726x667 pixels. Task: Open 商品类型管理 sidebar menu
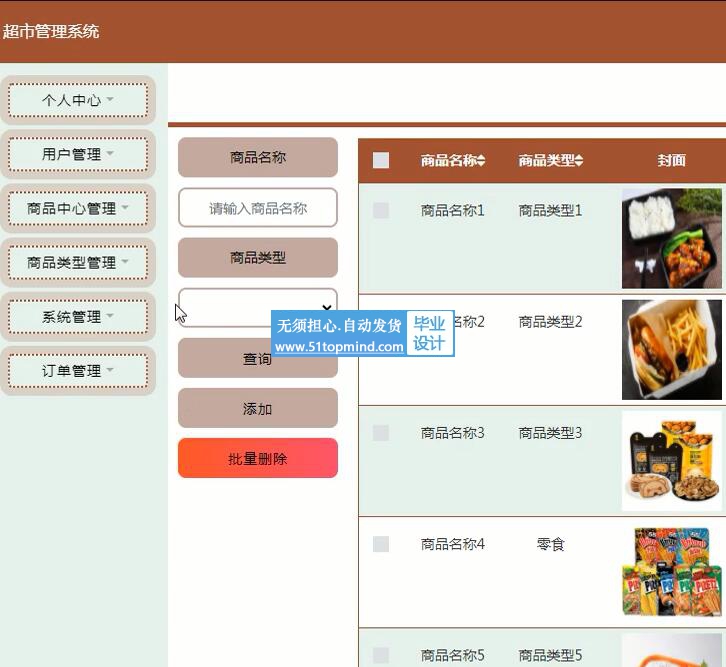pos(78,262)
